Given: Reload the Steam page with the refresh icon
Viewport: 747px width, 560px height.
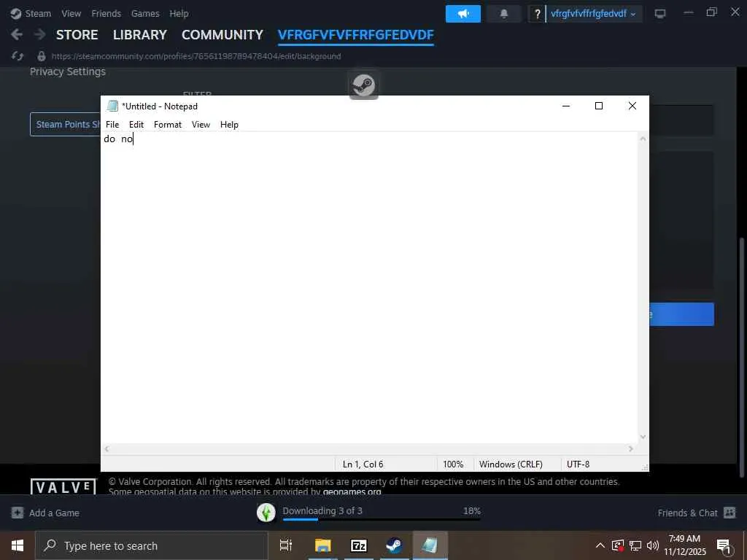Looking at the screenshot, I should coord(18,56).
